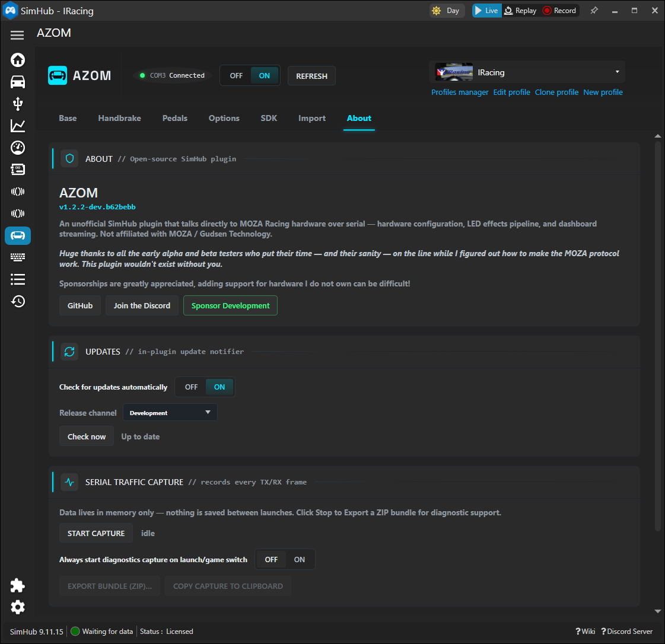
Task: Switch to the Base tab
Action: (x=68, y=118)
